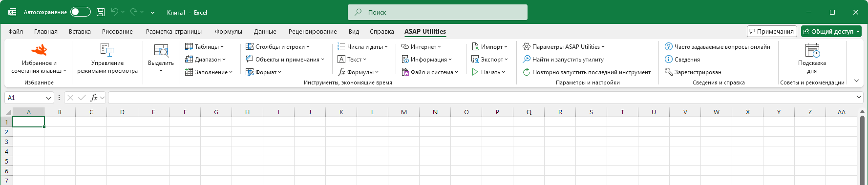The width and height of the screenshot is (868, 185).
Task: Expand the Name Box dropdown
Action: tap(48, 98)
